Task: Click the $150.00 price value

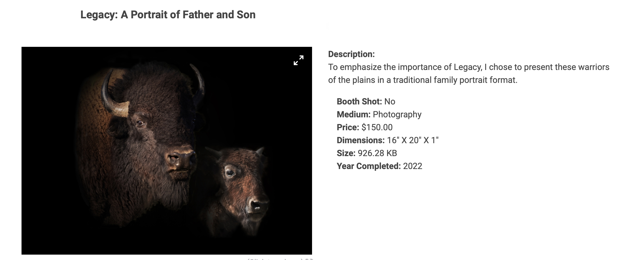Action: click(x=377, y=127)
